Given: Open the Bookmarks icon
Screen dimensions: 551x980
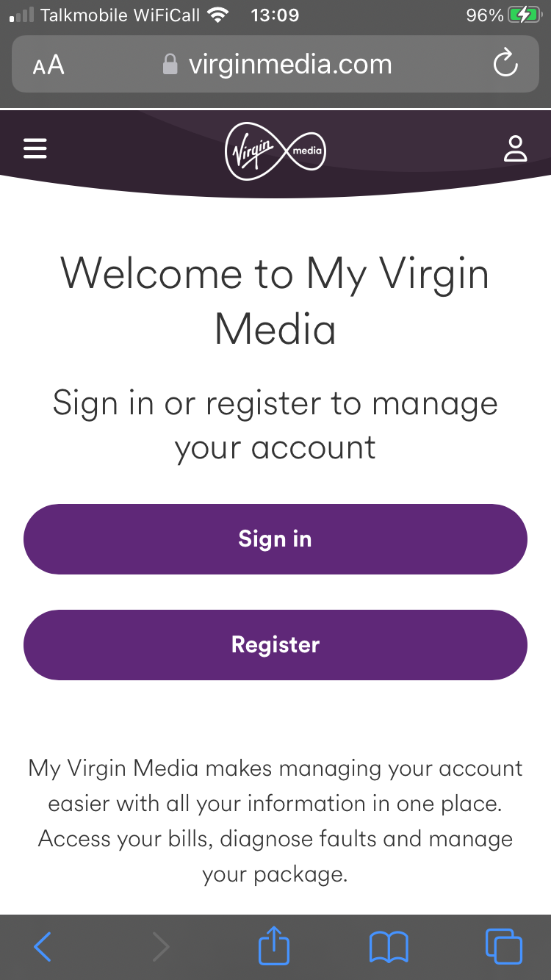Looking at the screenshot, I should click(390, 946).
